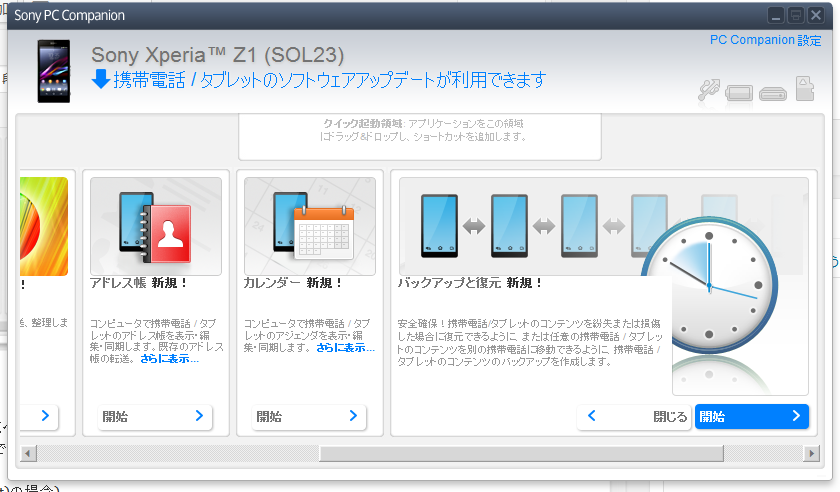
Task: Click the software update available link
Action: [329, 80]
